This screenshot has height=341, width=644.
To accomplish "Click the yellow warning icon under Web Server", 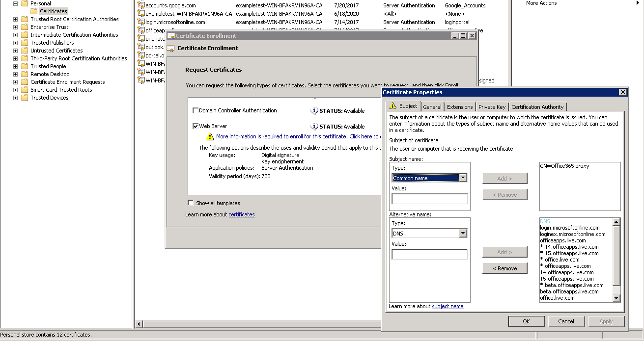I will coord(210,136).
